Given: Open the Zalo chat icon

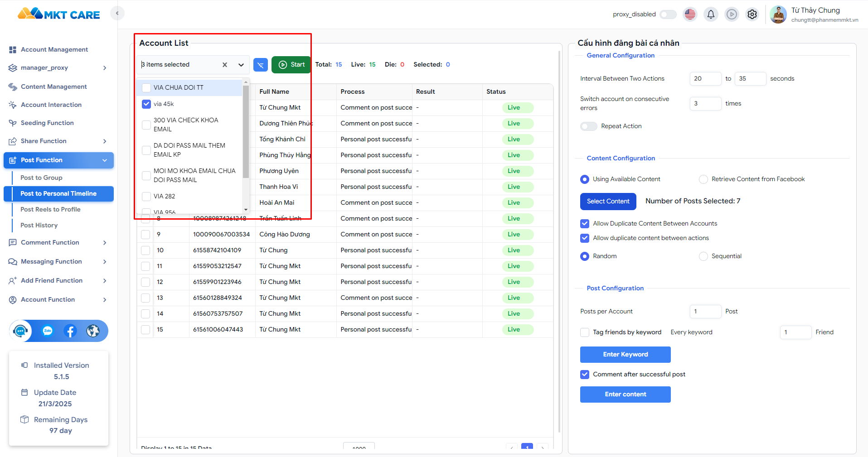Looking at the screenshot, I should (x=48, y=331).
